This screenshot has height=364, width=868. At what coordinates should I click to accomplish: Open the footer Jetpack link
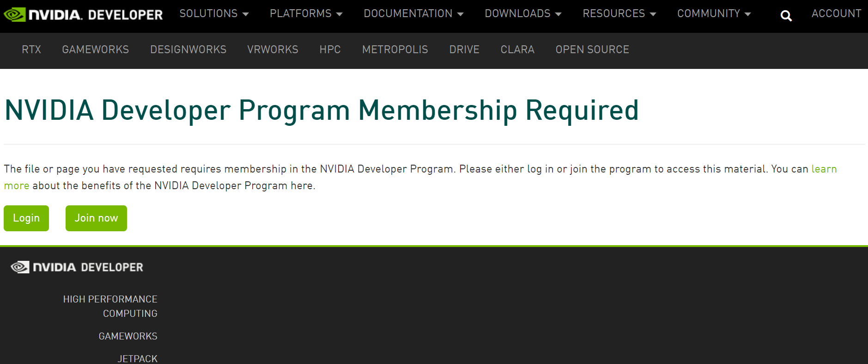pos(137,358)
